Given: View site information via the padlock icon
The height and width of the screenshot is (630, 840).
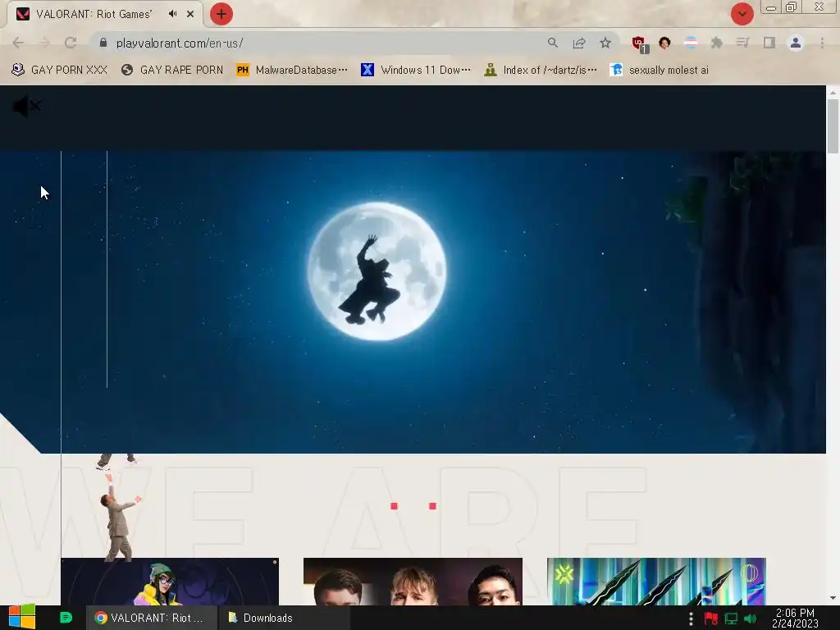Looking at the screenshot, I should click(103, 43).
